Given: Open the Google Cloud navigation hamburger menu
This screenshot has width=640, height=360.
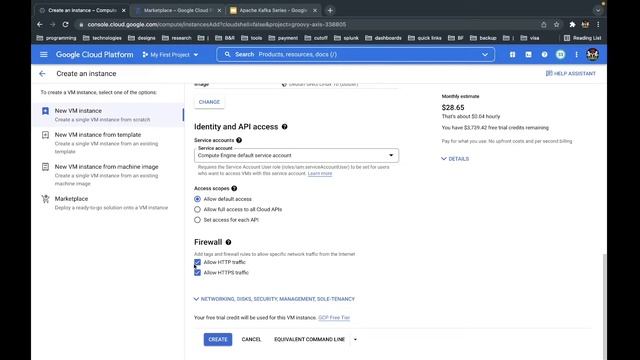Looking at the screenshot, I should [44, 54].
